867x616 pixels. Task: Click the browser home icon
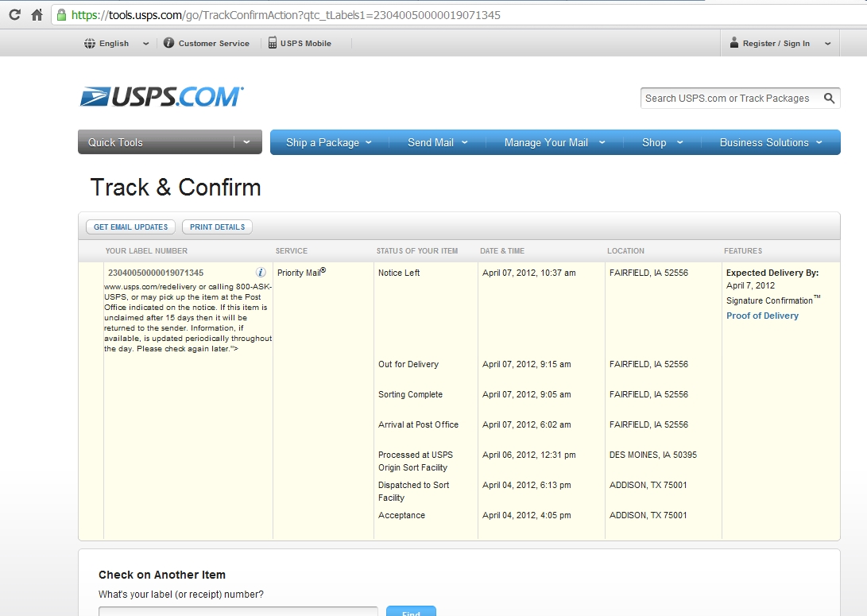37,15
